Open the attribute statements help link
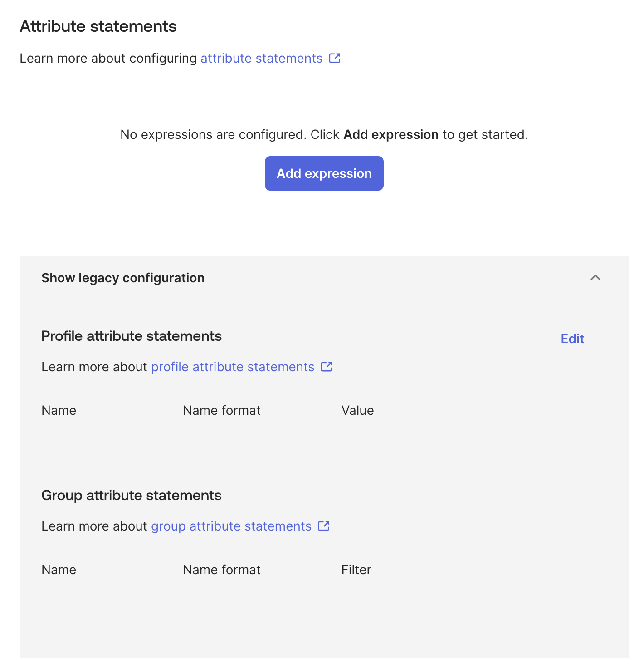The image size is (644, 669). (x=261, y=59)
